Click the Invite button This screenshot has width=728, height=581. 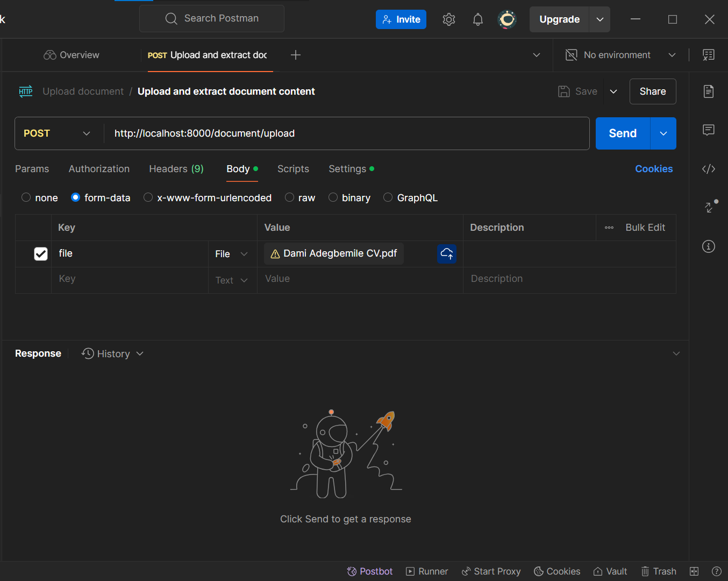coord(401,19)
